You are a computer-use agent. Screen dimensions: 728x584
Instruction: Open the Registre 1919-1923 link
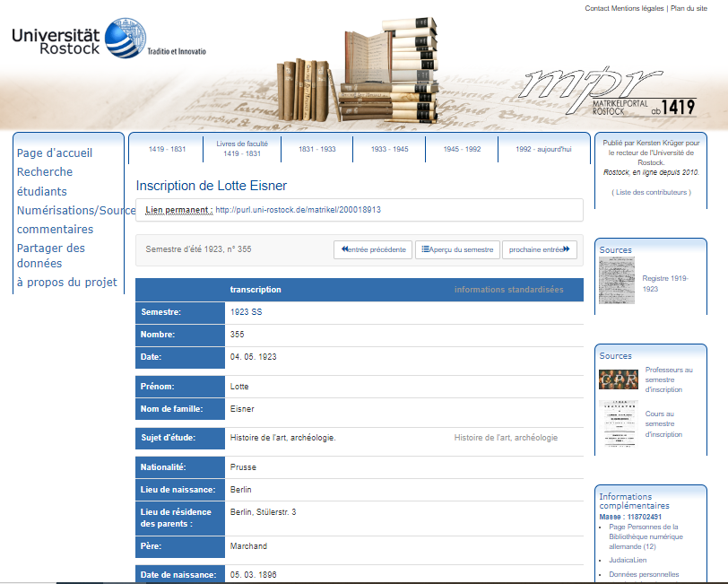665,283
